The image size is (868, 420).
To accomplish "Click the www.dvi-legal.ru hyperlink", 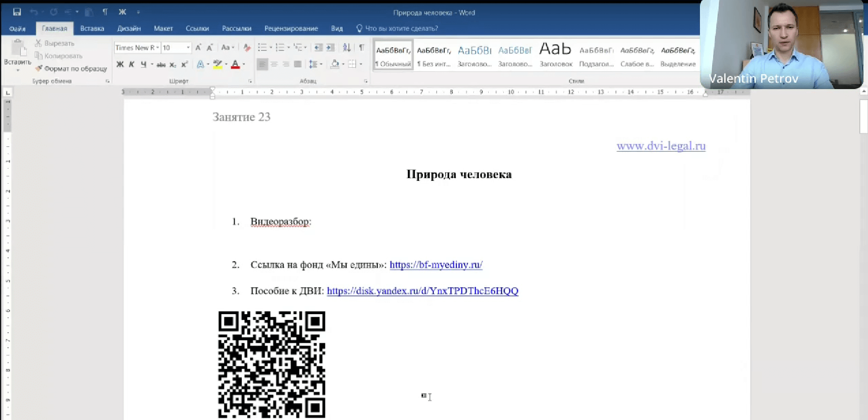I will pyautogui.click(x=660, y=146).
